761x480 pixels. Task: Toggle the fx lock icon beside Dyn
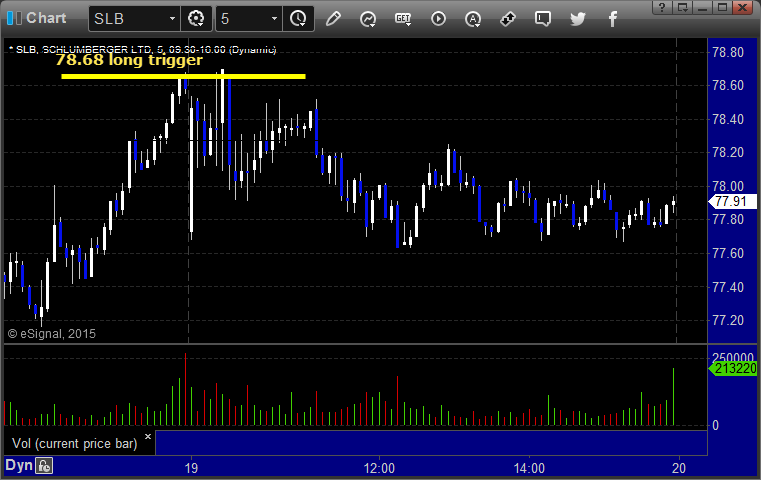[44, 466]
